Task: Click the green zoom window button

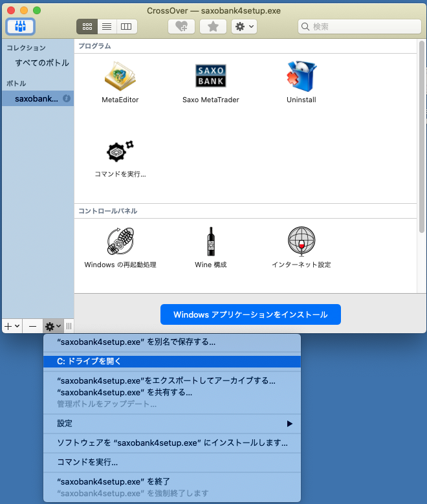Action: pos(37,10)
